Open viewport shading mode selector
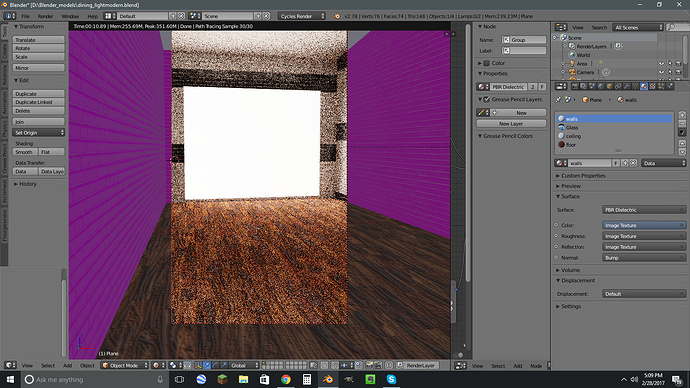This screenshot has width=690, height=388. pyautogui.click(x=158, y=365)
